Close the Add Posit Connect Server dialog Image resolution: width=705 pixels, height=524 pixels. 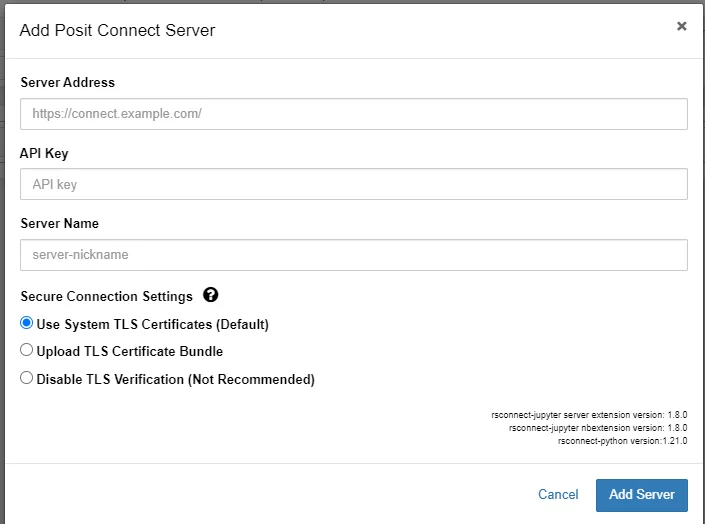click(x=681, y=27)
